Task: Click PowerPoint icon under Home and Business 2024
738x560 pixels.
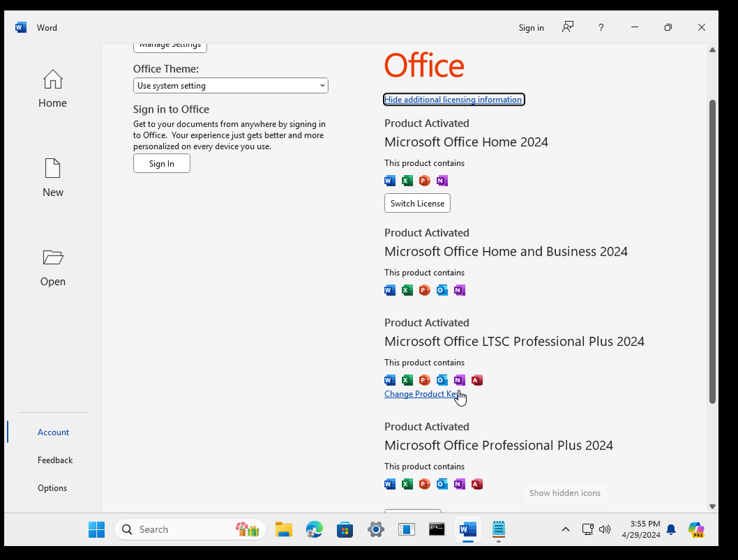Action: point(424,290)
